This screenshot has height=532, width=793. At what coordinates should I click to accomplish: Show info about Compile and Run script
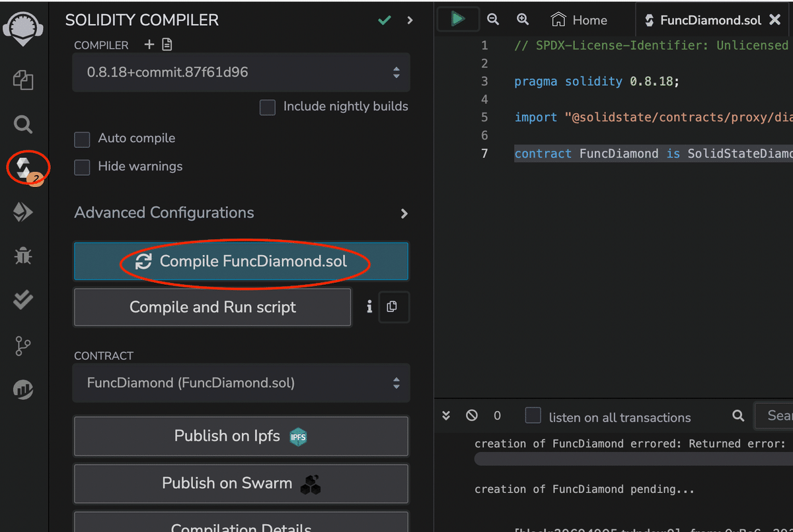369,307
